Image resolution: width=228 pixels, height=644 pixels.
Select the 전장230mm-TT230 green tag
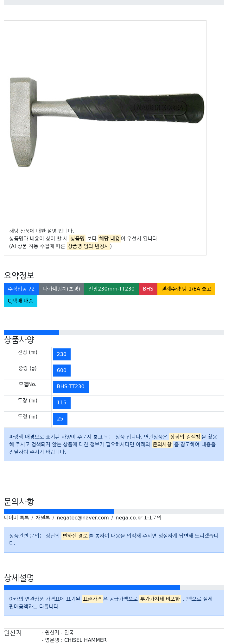[x=111, y=289]
